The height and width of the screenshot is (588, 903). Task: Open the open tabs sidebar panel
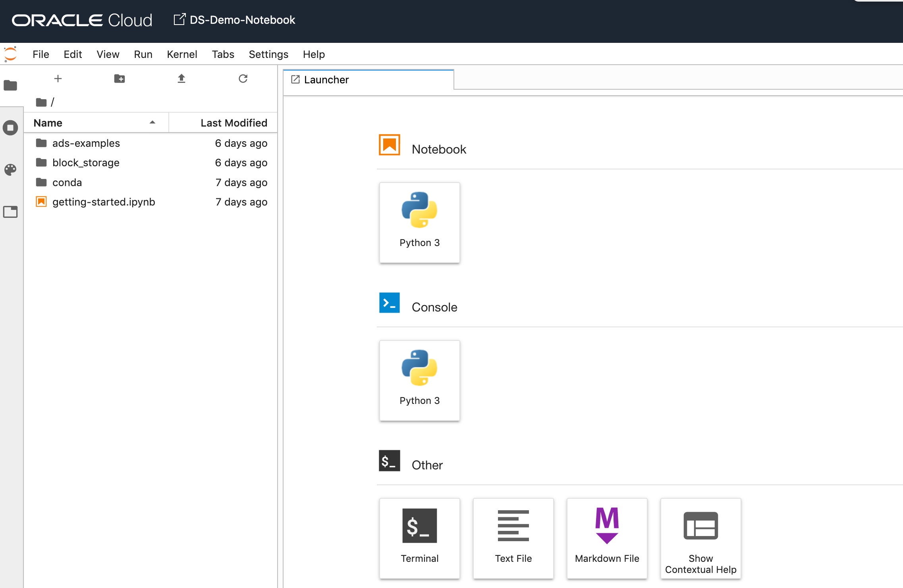tap(11, 212)
